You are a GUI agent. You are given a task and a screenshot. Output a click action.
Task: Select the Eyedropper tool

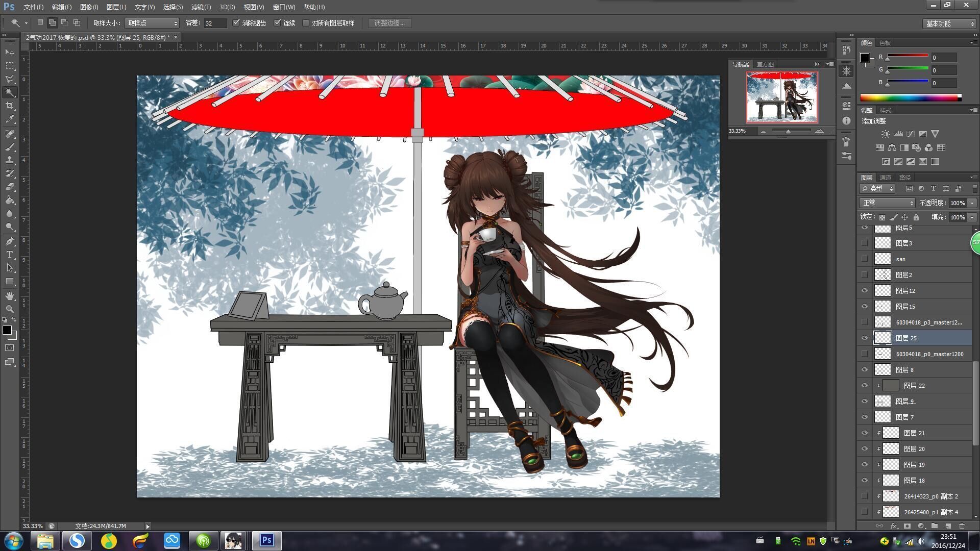(x=10, y=119)
